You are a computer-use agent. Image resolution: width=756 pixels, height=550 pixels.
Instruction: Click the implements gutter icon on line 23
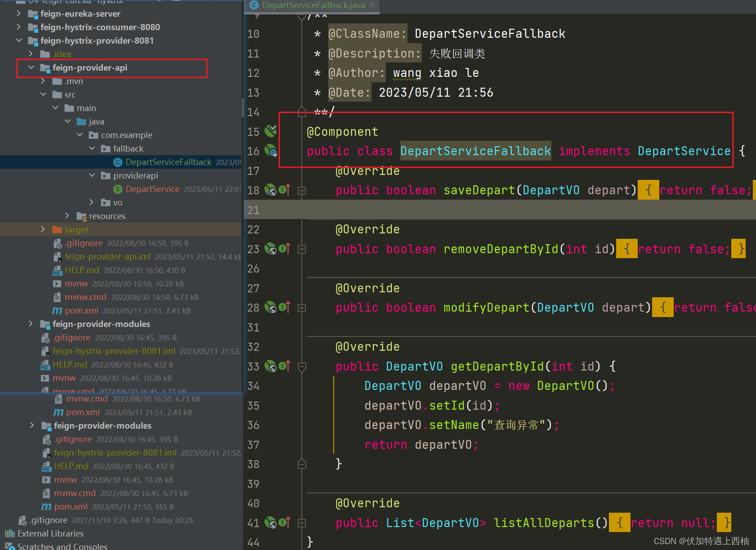click(285, 249)
